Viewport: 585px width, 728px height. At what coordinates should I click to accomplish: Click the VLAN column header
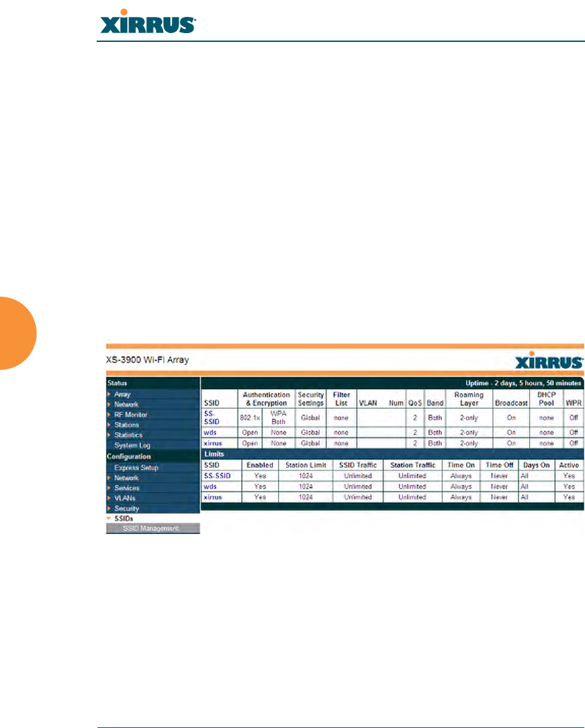(368, 403)
